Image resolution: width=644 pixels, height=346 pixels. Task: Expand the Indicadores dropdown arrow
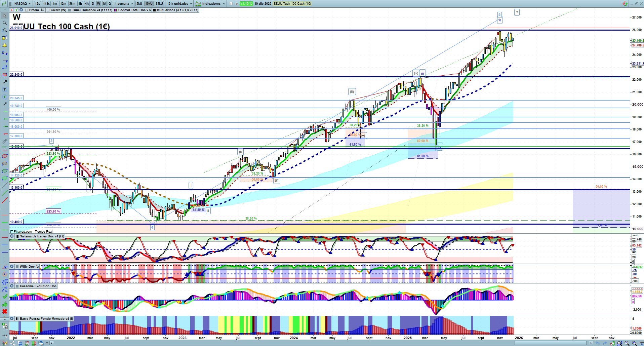pyautogui.click(x=224, y=4)
